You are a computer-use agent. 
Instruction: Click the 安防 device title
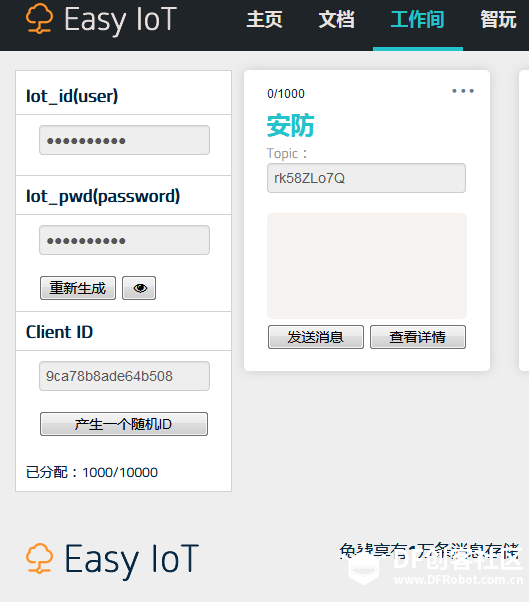coord(290,126)
